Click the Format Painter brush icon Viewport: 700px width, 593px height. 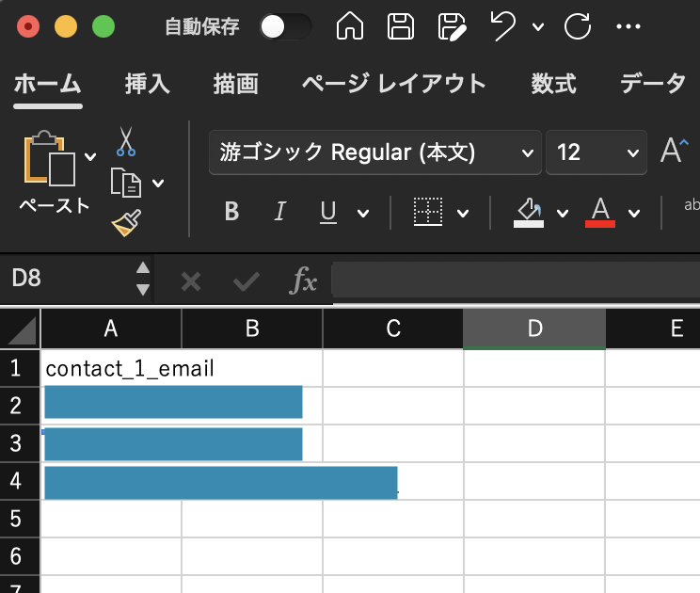pos(126,223)
